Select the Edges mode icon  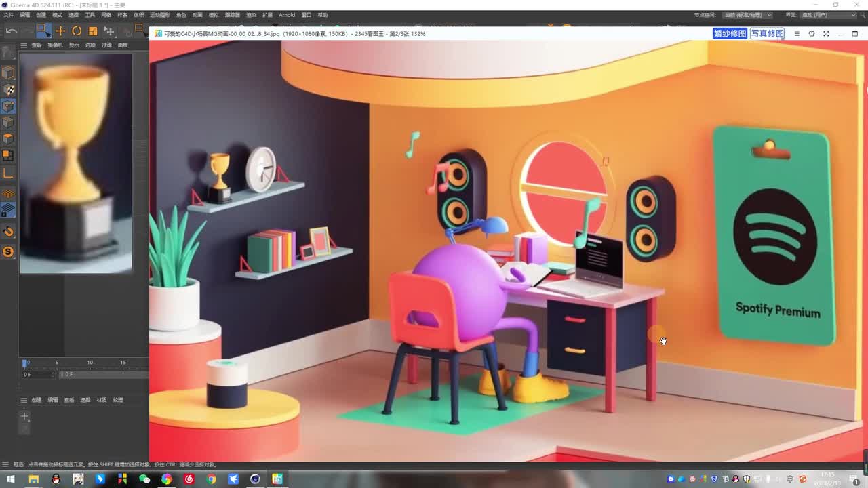point(8,122)
